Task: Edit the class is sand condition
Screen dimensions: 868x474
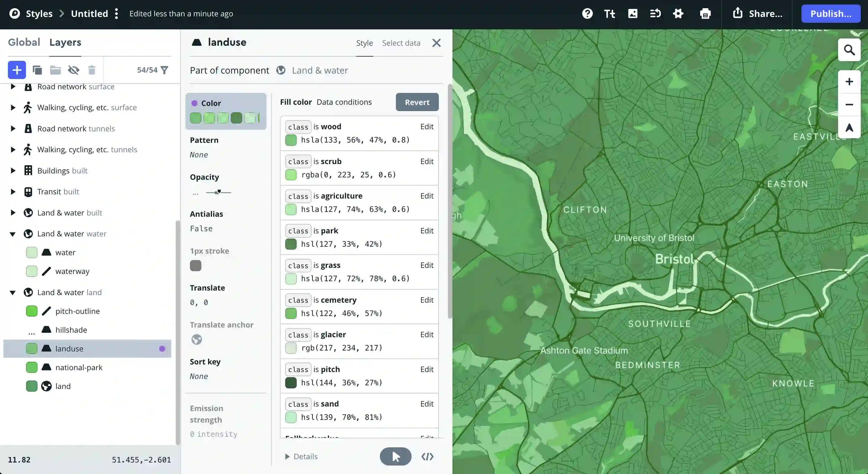Action: tap(426, 404)
